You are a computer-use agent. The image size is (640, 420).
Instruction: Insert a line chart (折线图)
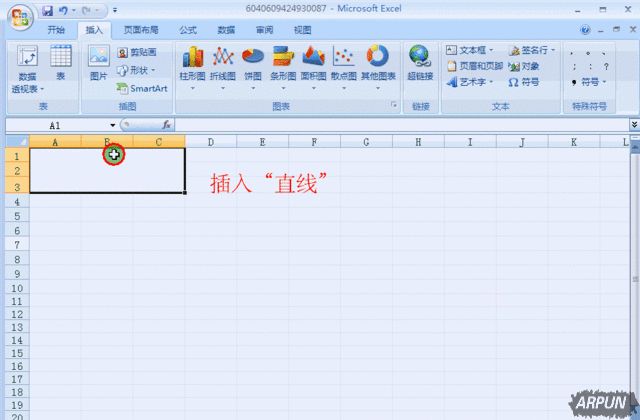tap(223, 68)
